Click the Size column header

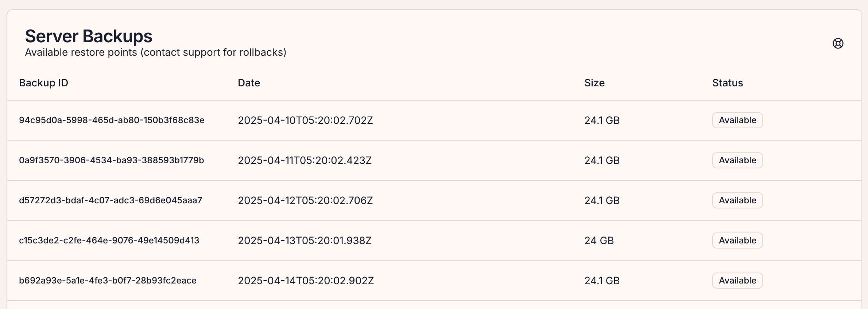click(x=594, y=83)
